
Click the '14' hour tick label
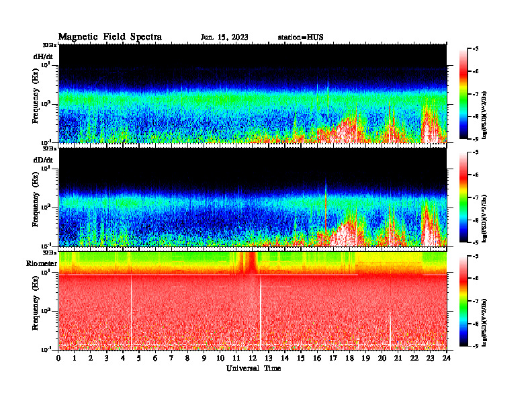coord(285,358)
